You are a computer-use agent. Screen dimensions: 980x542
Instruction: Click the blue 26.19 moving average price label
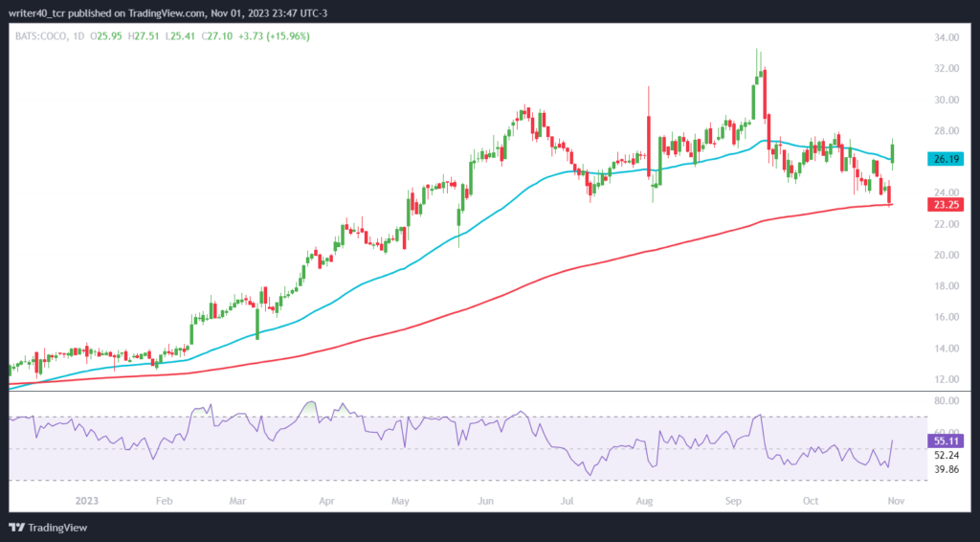pyautogui.click(x=946, y=159)
